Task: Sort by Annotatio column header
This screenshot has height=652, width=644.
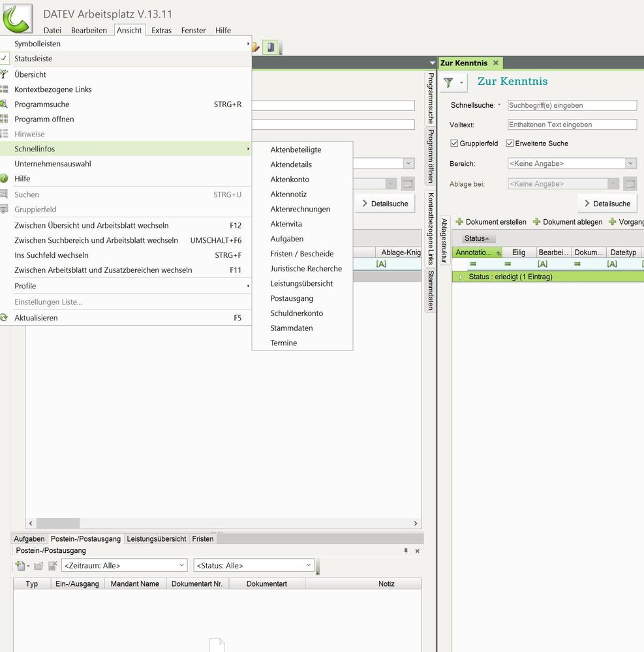Action: pos(477,253)
